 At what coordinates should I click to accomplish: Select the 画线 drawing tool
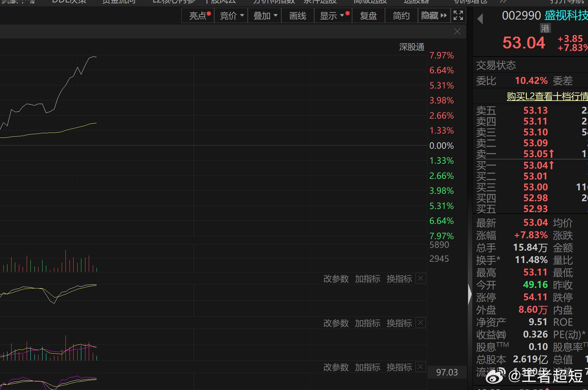[298, 16]
